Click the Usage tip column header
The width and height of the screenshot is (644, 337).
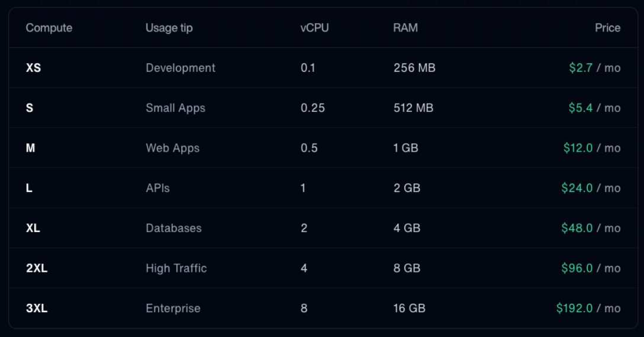coord(169,28)
